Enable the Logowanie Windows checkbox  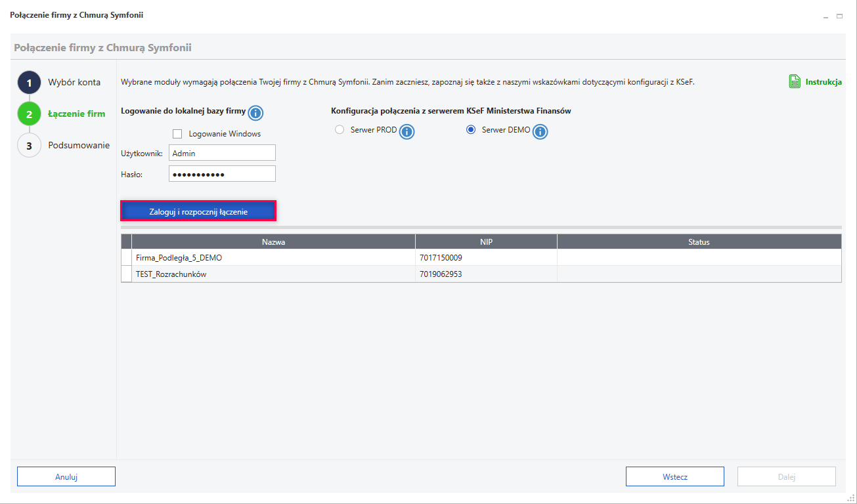[x=177, y=134]
